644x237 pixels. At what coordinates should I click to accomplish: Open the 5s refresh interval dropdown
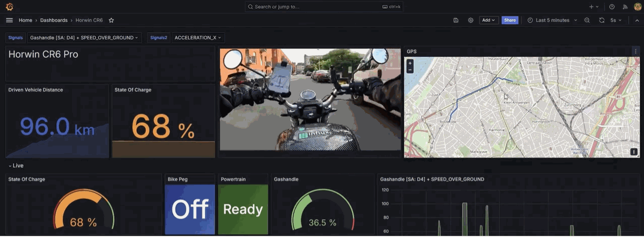tap(616, 20)
